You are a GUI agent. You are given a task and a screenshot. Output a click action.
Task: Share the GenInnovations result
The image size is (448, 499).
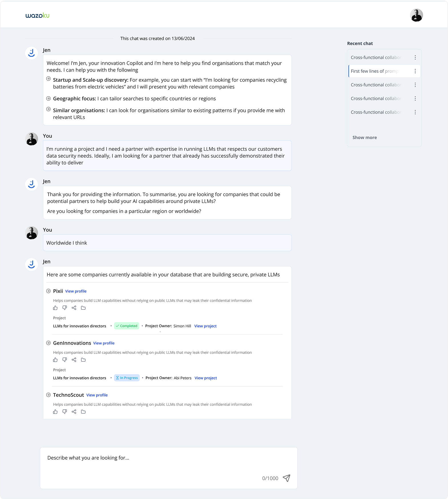[74, 360]
